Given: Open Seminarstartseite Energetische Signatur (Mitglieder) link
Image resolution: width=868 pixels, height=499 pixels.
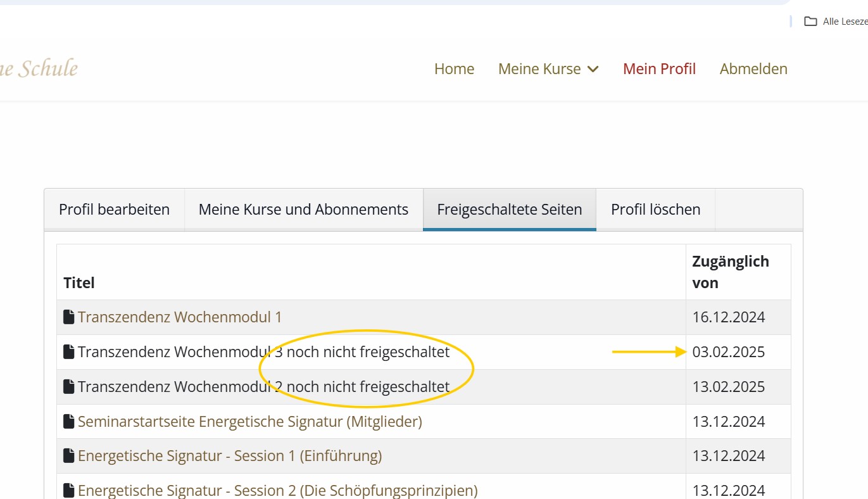Looking at the screenshot, I should [249, 422].
